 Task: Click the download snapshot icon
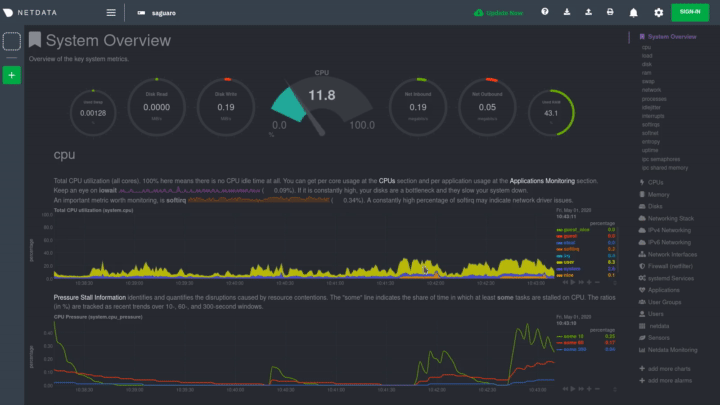tap(567, 12)
